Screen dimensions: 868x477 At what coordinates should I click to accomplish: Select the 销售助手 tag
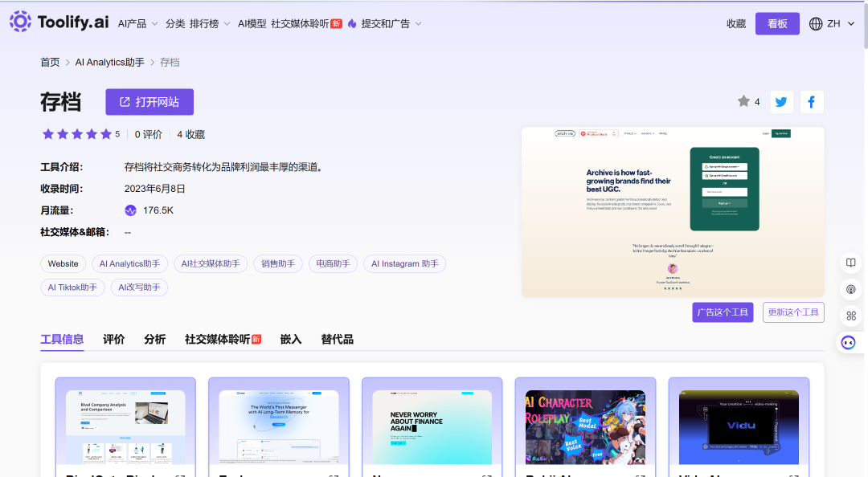tap(278, 264)
